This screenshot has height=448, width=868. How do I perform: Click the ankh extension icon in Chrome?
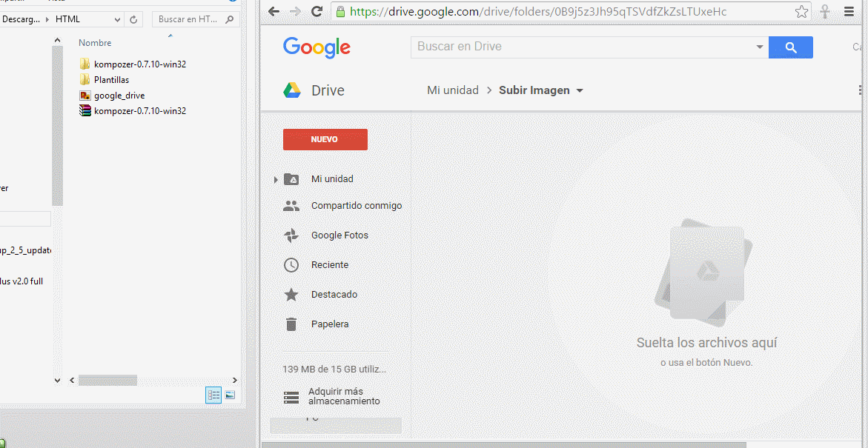(x=825, y=12)
